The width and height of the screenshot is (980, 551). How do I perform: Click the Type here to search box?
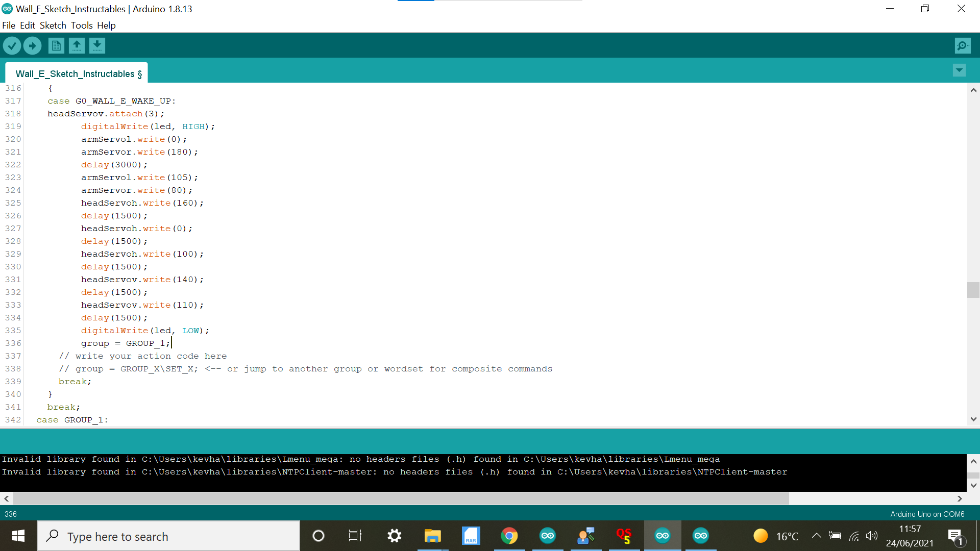click(x=168, y=536)
